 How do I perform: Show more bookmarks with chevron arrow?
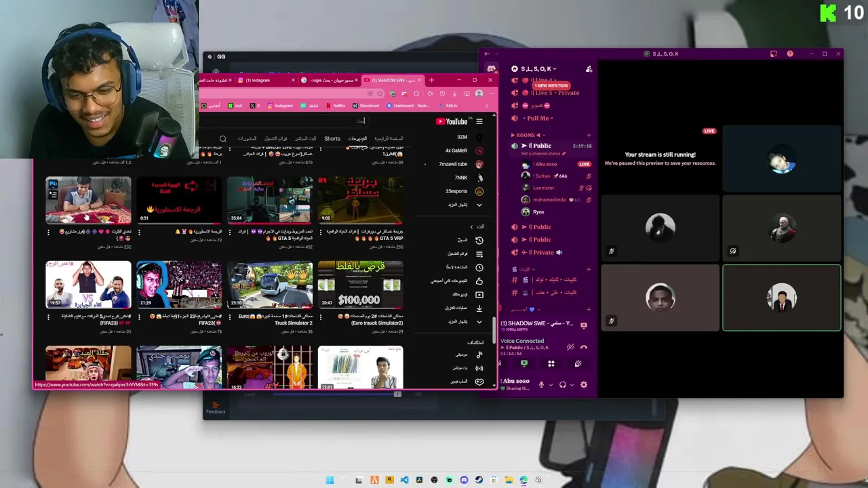486,106
